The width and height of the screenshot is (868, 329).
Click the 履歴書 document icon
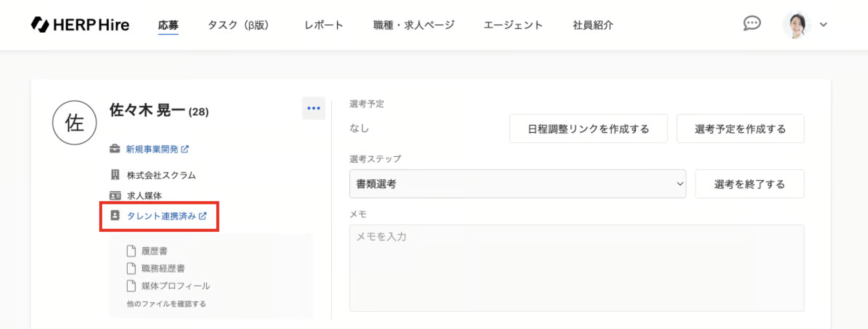[x=131, y=251]
